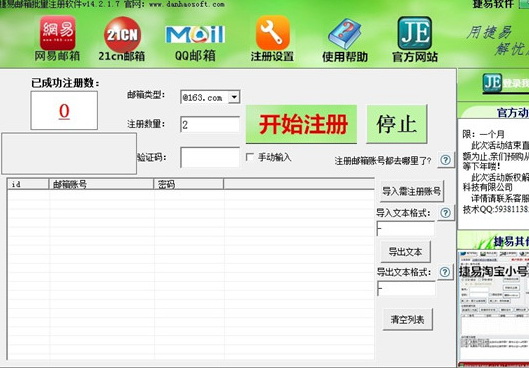
Task: Enable the 手动输入 checkbox
Action: tap(250, 157)
